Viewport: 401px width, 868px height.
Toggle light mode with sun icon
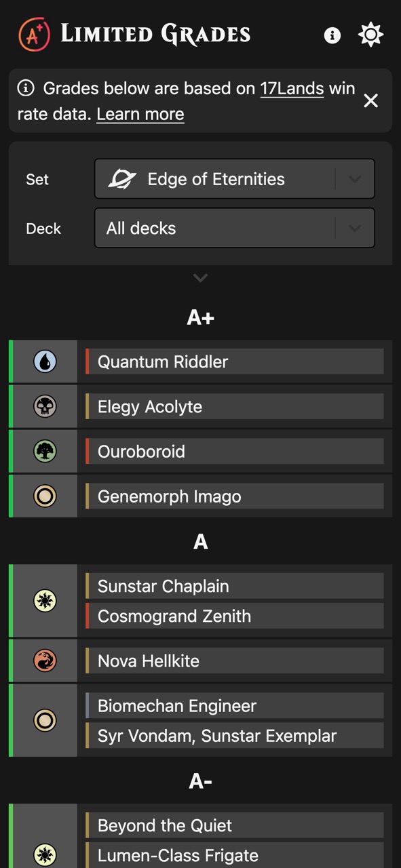coord(370,35)
